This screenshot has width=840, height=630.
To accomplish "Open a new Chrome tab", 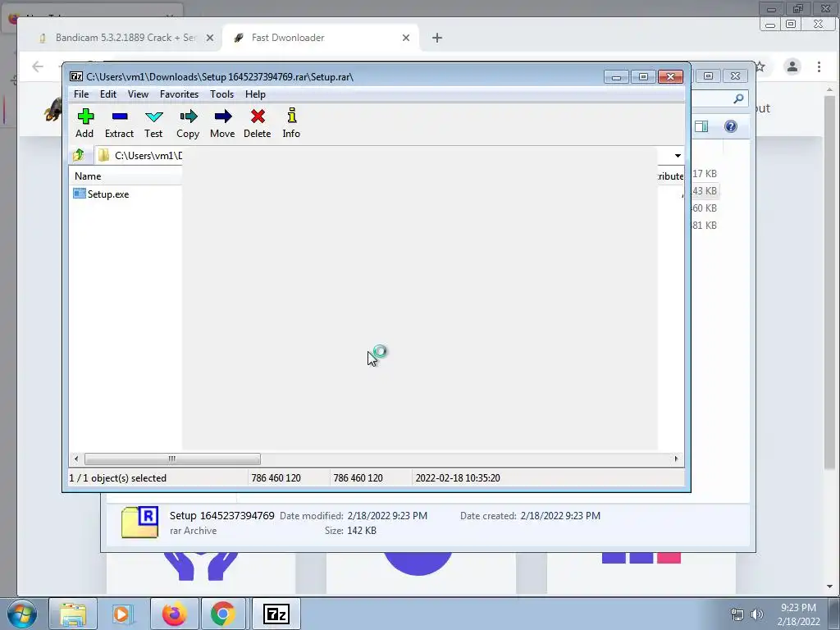I will point(437,38).
